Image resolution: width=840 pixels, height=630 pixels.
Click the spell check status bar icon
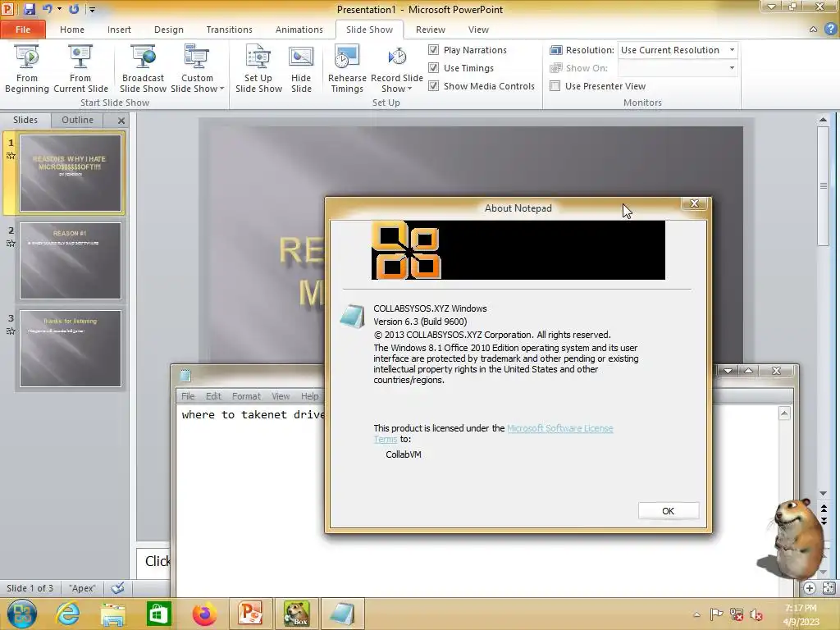[x=118, y=588]
